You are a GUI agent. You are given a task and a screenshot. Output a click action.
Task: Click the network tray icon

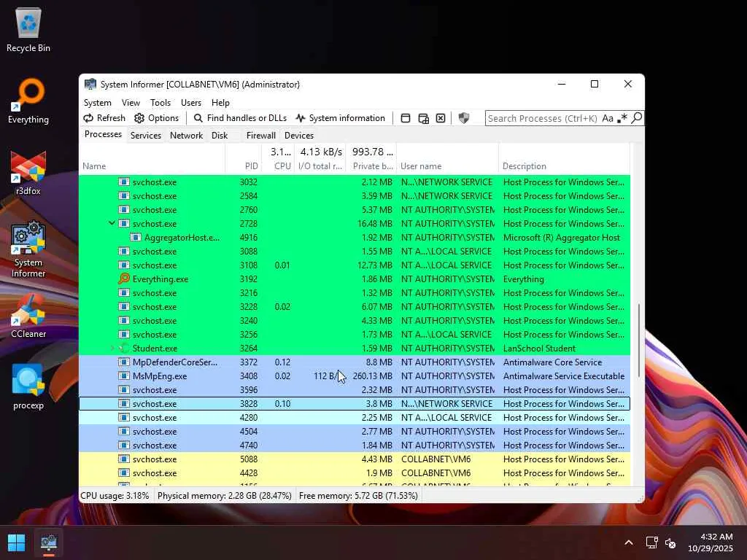pyautogui.click(x=651, y=542)
